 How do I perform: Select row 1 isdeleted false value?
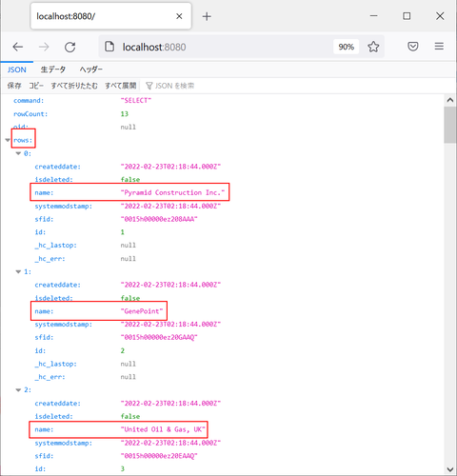tap(130, 298)
